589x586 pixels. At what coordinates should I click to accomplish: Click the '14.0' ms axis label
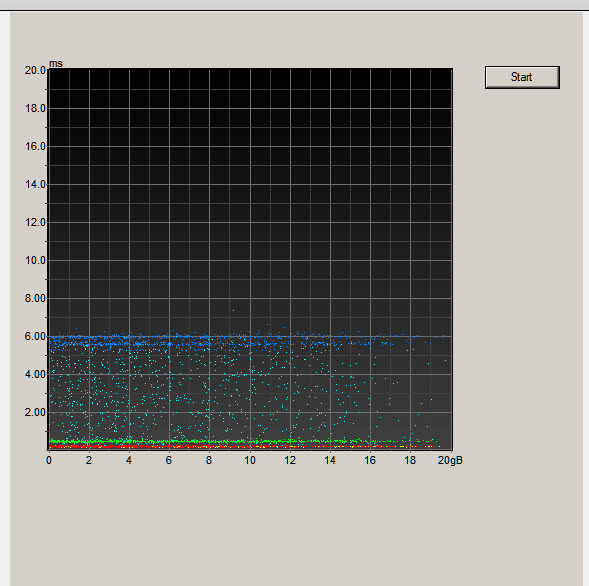click(35, 184)
